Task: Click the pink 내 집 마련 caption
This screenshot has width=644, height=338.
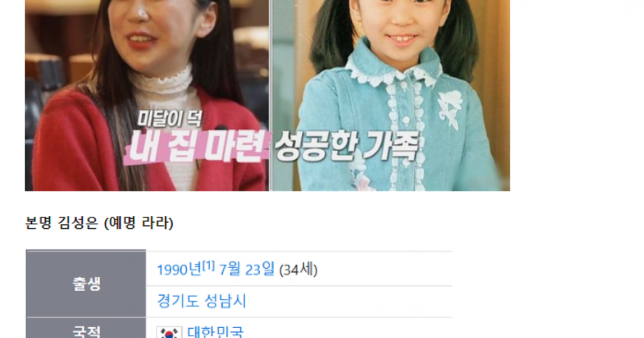Action: [x=197, y=149]
